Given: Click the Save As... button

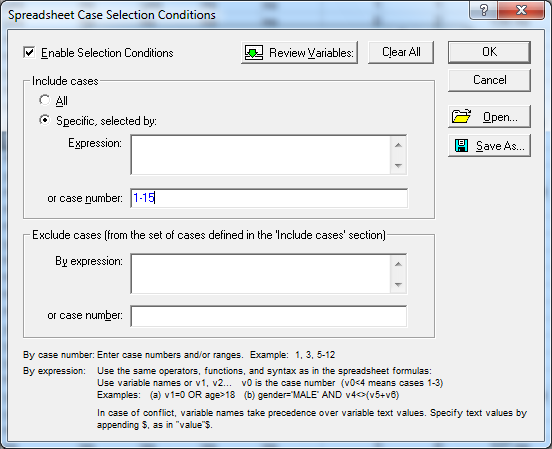Looking at the screenshot, I should point(489,145).
